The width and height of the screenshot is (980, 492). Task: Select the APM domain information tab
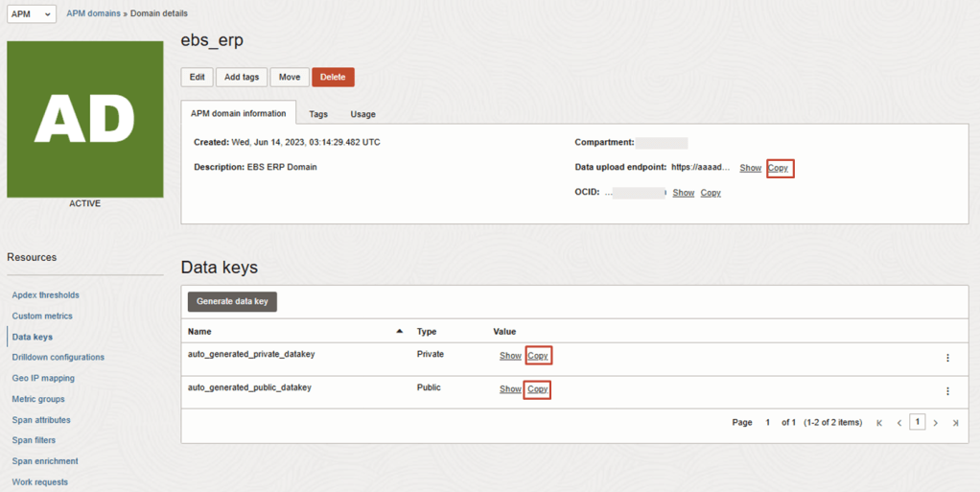click(x=238, y=113)
